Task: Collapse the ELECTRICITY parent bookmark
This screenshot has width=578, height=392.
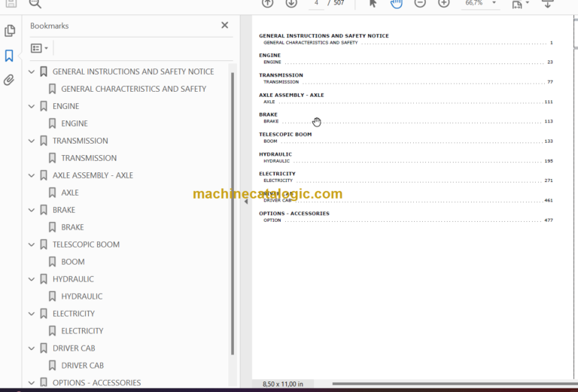Action: 32,315
